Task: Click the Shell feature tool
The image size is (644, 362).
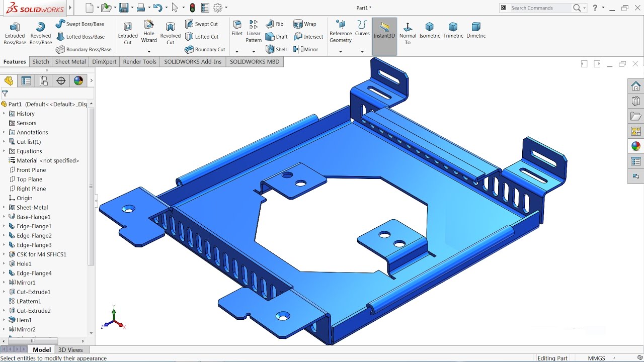Action: 276,49
